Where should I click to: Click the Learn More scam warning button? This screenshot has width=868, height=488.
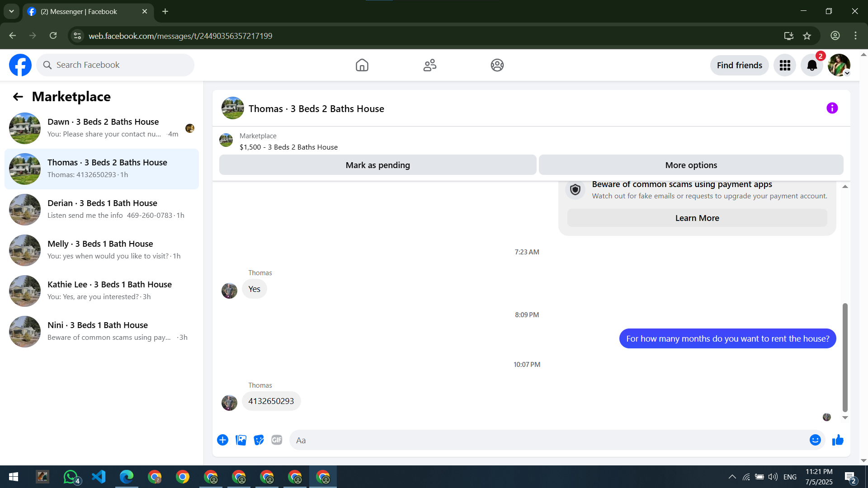point(697,218)
